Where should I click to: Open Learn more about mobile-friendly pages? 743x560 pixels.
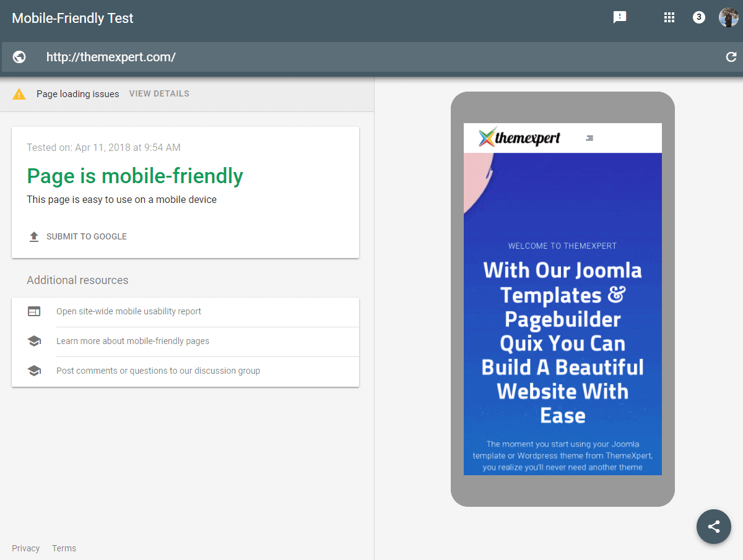[x=133, y=341]
